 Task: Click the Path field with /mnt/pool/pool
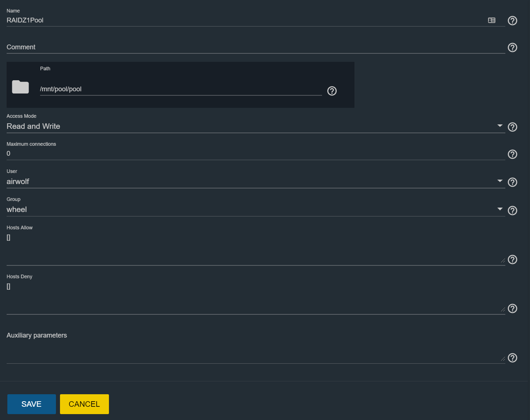click(181, 89)
